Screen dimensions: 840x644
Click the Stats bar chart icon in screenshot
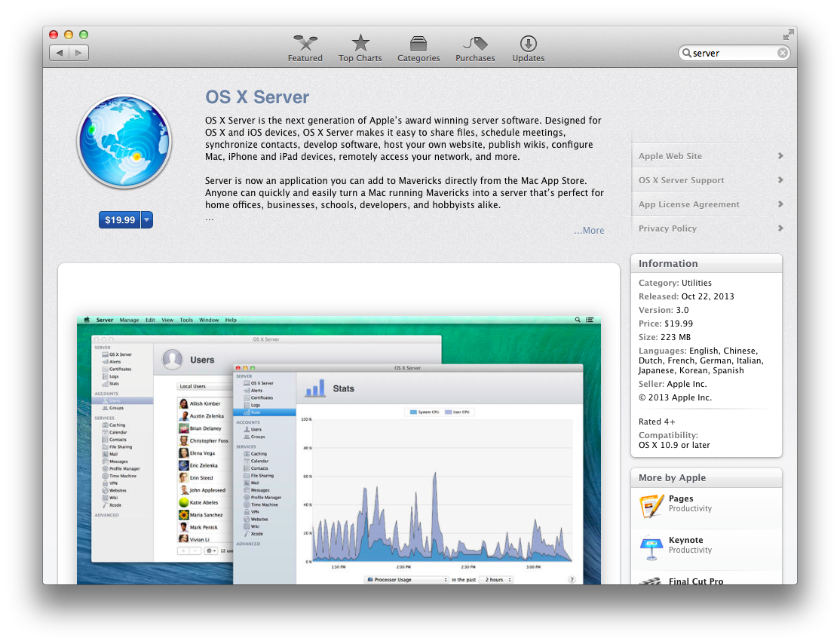(x=315, y=388)
